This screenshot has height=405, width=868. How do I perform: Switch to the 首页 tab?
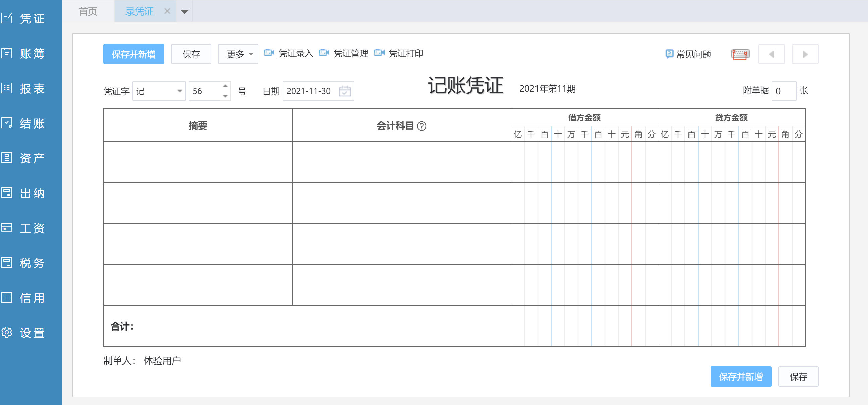point(88,12)
